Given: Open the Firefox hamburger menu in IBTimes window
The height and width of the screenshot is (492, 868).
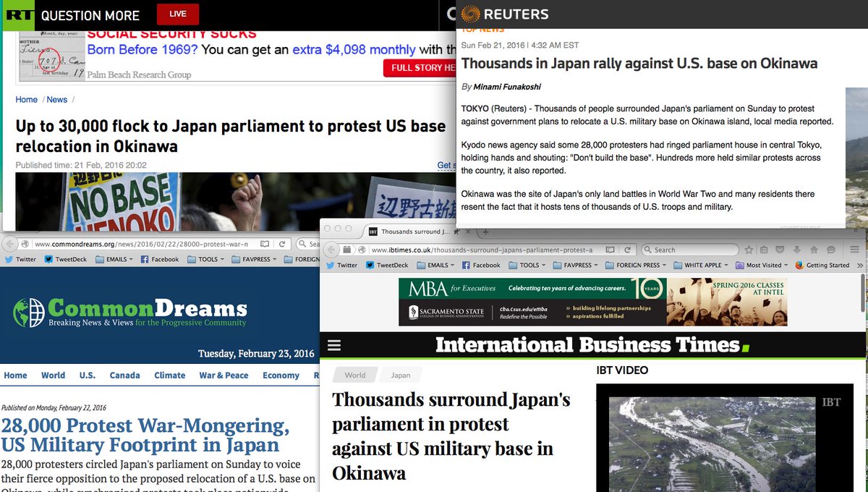Looking at the screenshot, I should [x=854, y=250].
